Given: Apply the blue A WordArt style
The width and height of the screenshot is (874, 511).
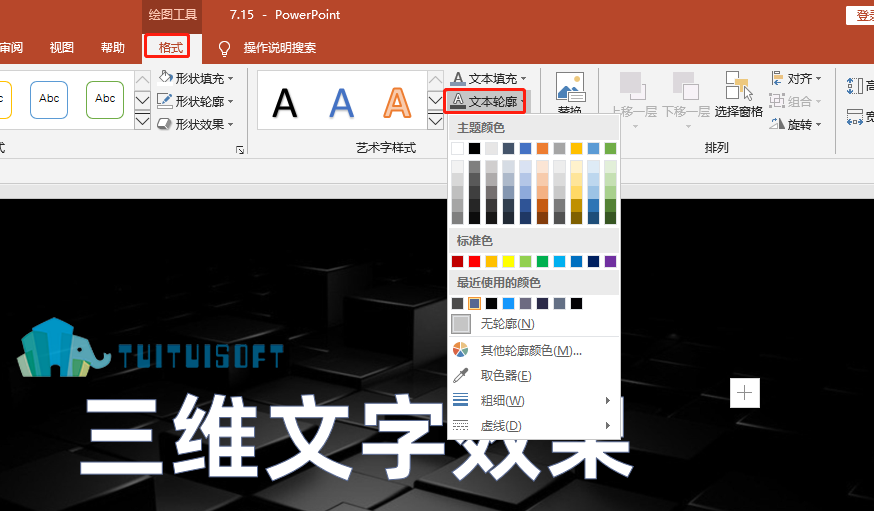Looking at the screenshot, I should tap(341, 103).
